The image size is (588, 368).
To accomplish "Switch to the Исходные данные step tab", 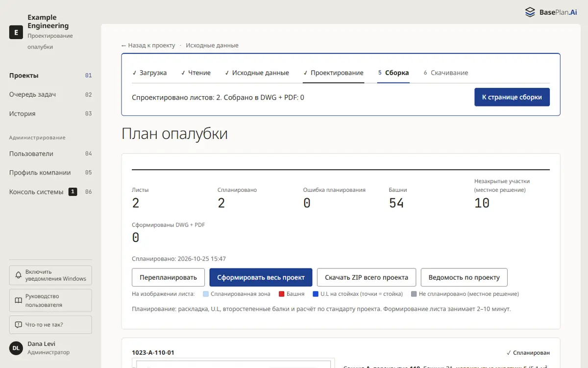I will pos(257,73).
